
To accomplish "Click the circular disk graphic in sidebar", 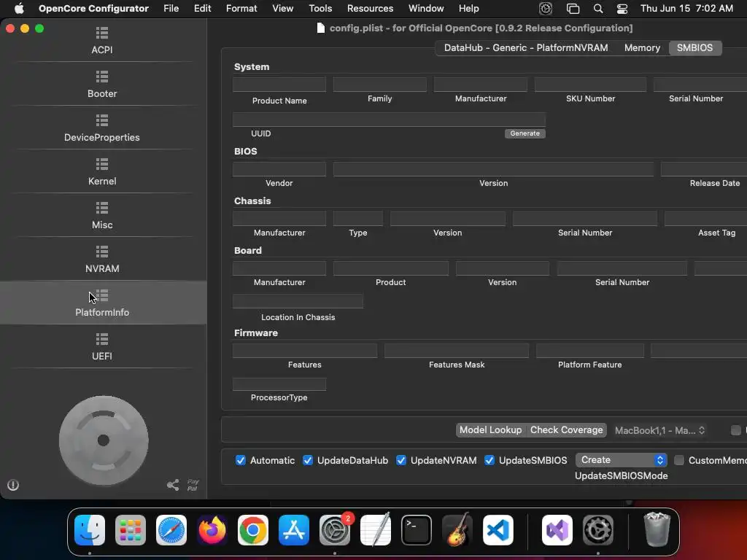I will coord(104,440).
